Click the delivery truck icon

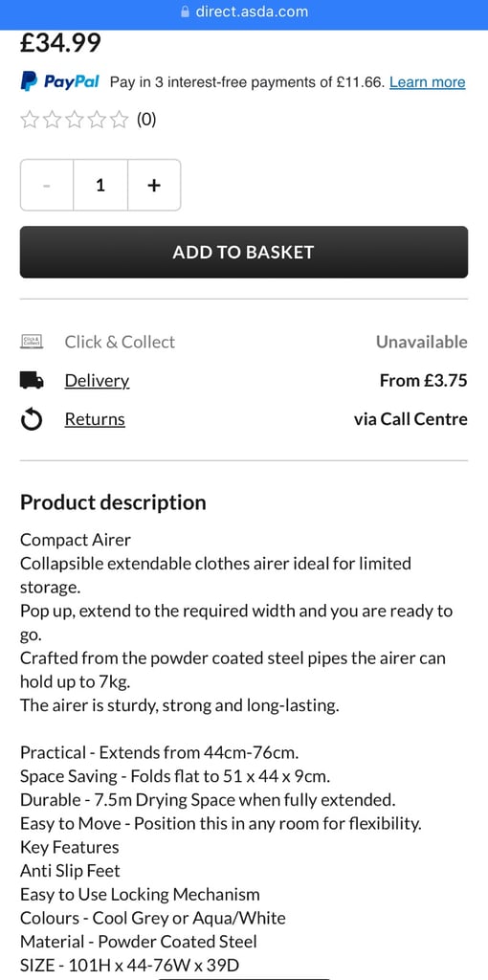(32, 380)
